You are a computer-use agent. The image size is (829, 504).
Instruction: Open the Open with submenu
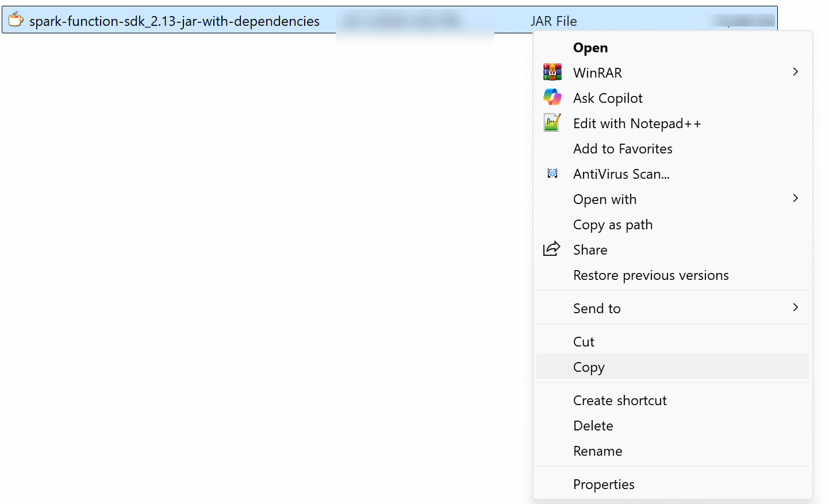pyautogui.click(x=673, y=199)
